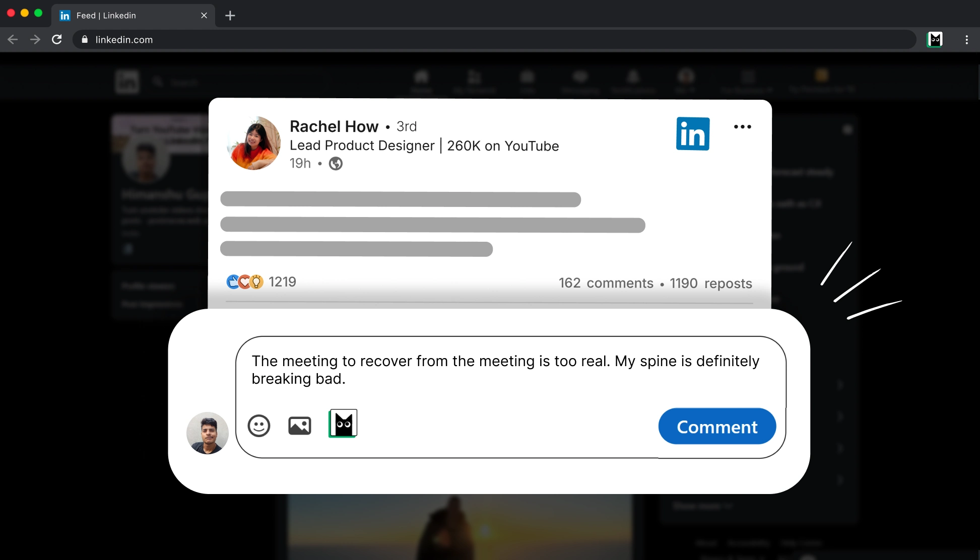
Task: Click the add image icon
Action: coord(299,426)
